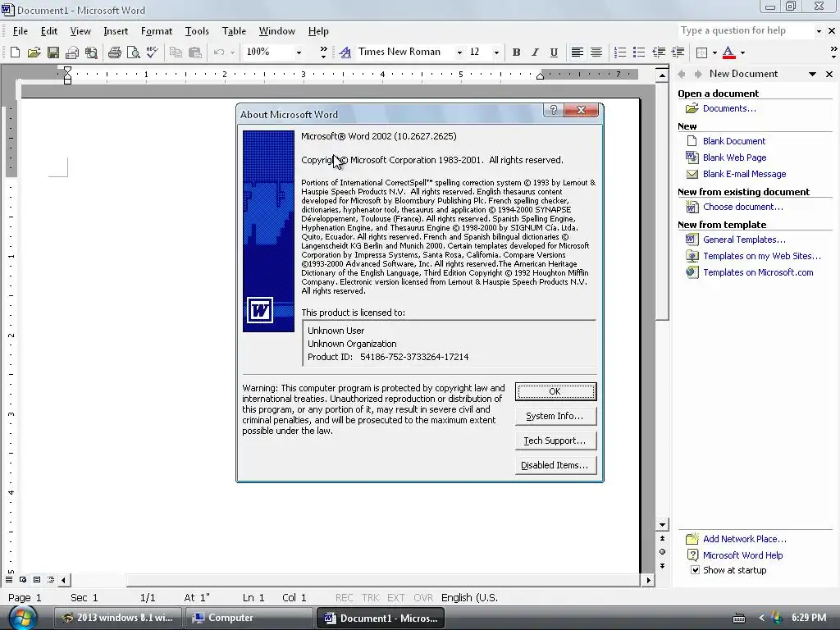Viewport: 840px width, 630px height.
Task: Click the Select Browse Object circle button
Action: (662, 552)
